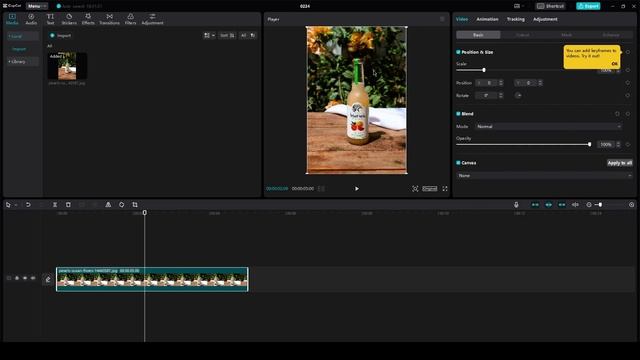Add a keyframe for Position

(x=628, y=83)
